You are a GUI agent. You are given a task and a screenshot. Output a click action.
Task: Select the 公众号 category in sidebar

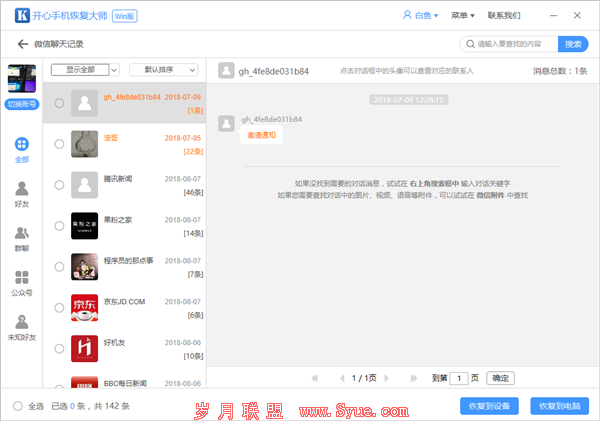point(22,283)
